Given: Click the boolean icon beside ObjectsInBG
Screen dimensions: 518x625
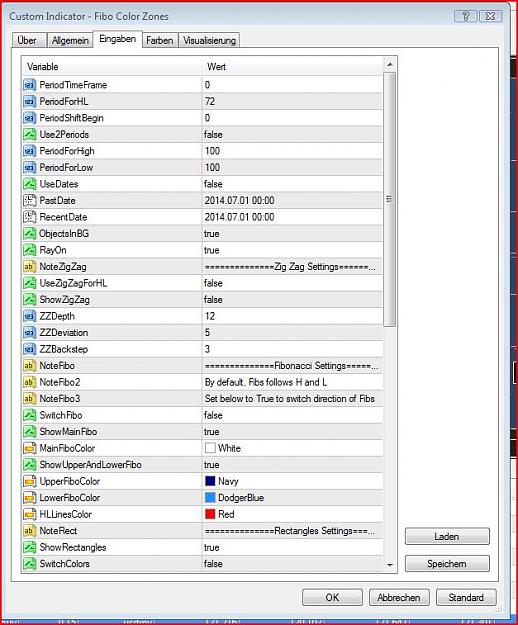Looking at the screenshot, I should [29, 234].
